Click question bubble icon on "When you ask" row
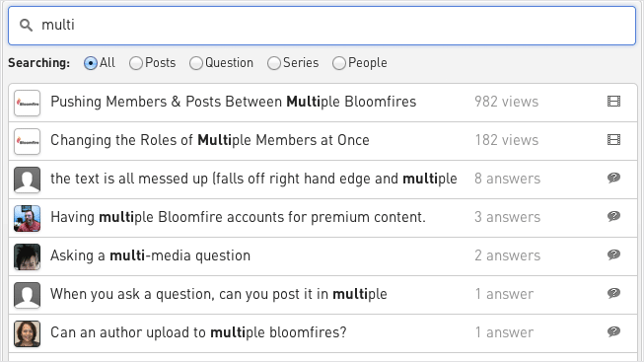 614,293
